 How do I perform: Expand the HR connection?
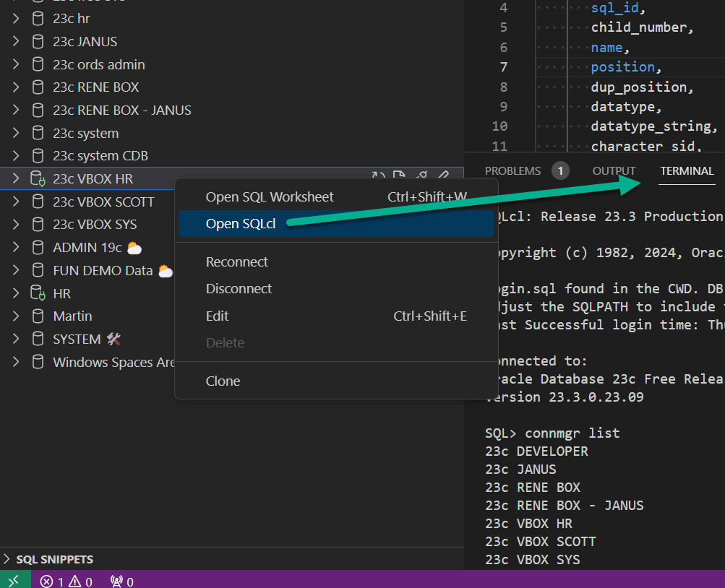click(x=16, y=293)
